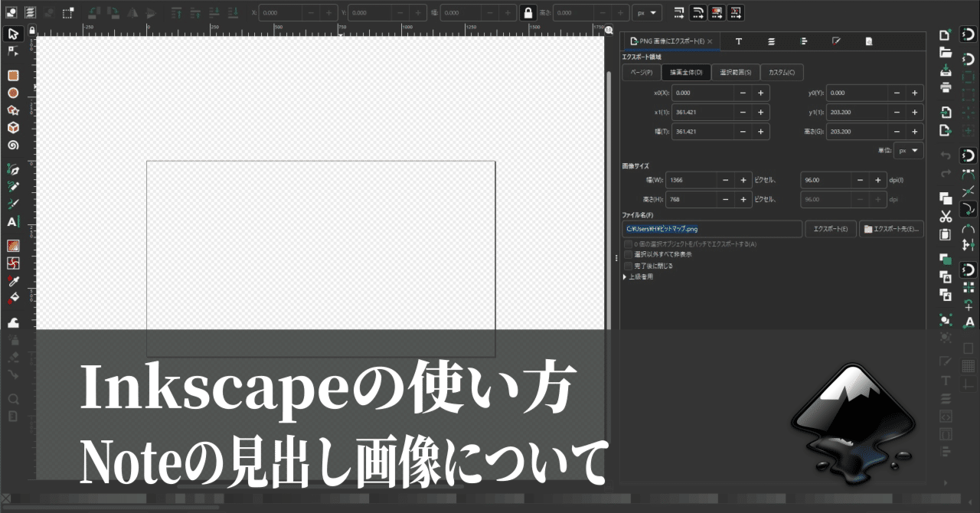Select the ページ(P) export region tab
Viewport: 980px width, 513px height.
(642, 72)
